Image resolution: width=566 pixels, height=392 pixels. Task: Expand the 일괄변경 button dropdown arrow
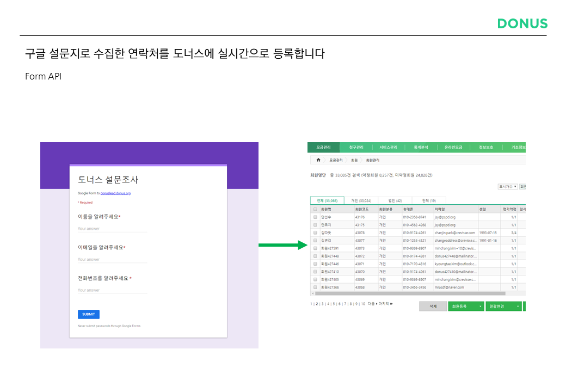pyautogui.click(x=518, y=307)
